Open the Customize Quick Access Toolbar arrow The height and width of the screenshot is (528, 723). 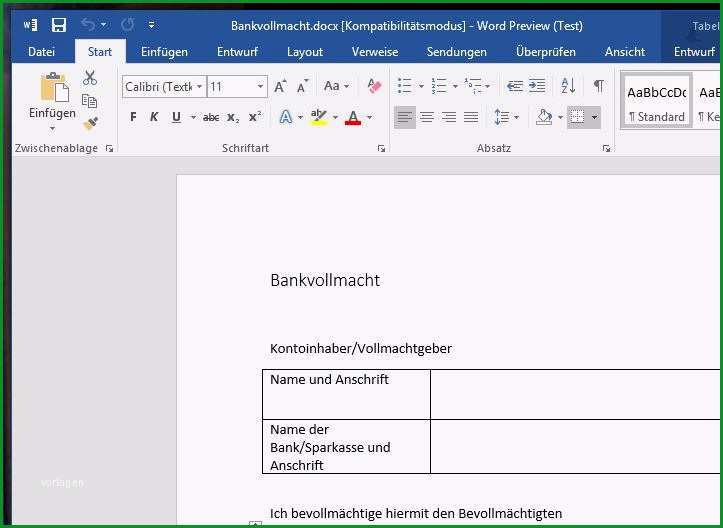pyautogui.click(x=151, y=25)
